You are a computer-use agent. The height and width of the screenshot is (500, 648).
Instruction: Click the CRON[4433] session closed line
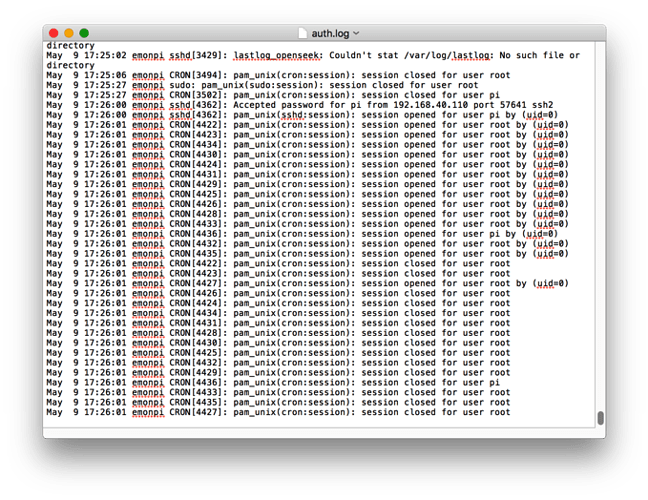pos(278,393)
